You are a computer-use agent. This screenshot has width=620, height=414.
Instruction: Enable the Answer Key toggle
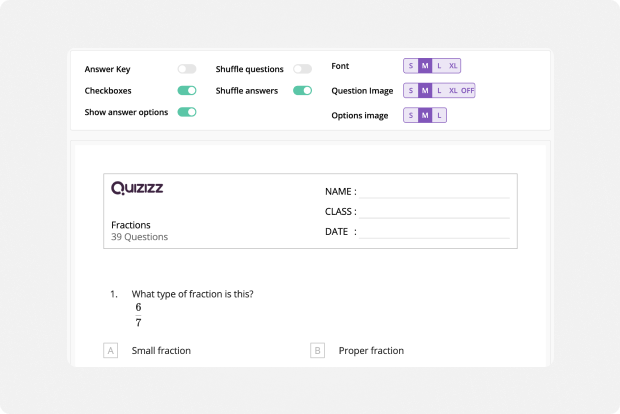click(187, 69)
